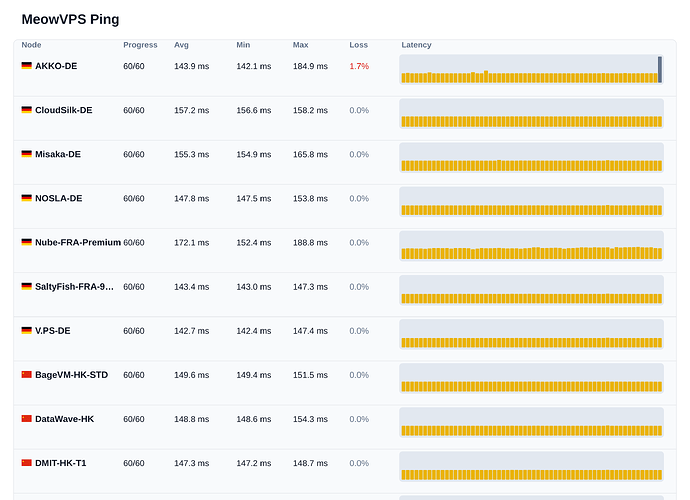
Task: Select the Nube-FRA-Premium node name
Action: click(78, 243)
